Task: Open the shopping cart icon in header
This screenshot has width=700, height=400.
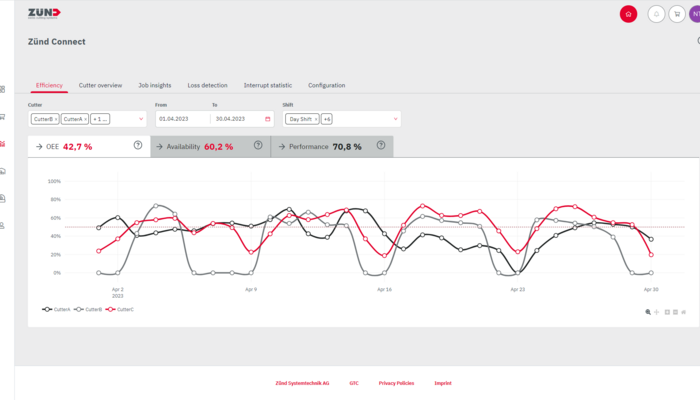Action: [677, 14]
